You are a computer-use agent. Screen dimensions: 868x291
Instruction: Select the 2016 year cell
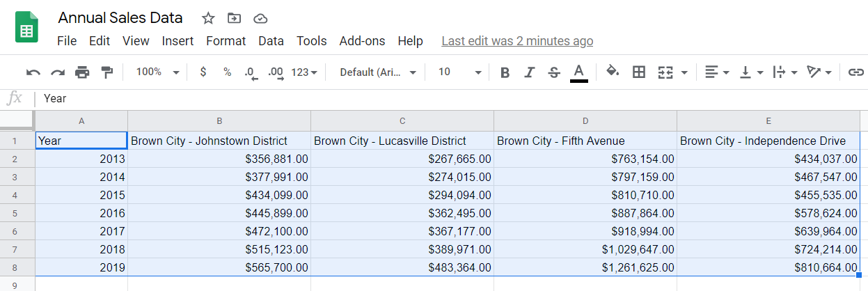pyautogui.click(x=81, y=213)
